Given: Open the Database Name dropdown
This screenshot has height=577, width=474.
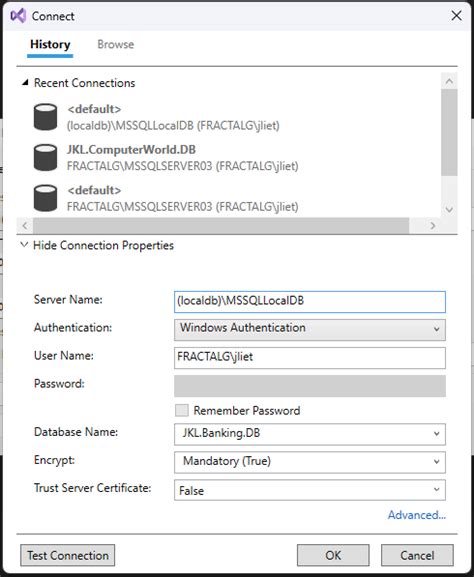Looking at the screenshot, I should (310, 434).
